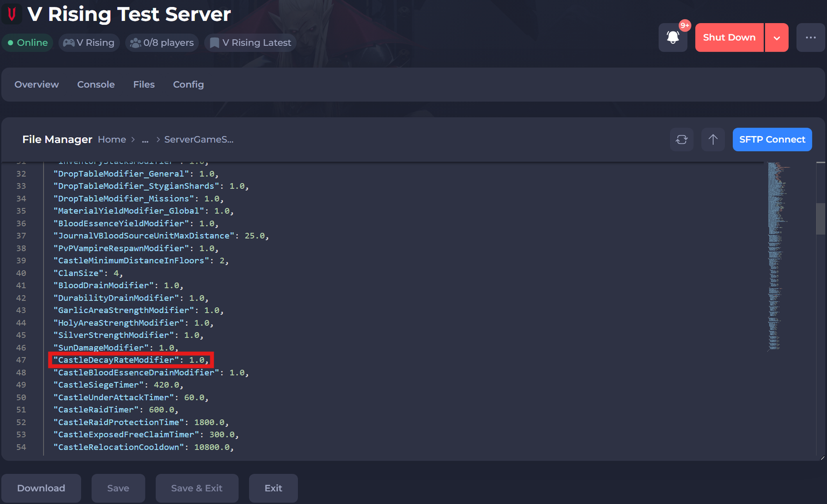Expand the collapsed breadcrumb ellipsis path
The height and width of the screenshot is (504, 827).
[145, 139]
